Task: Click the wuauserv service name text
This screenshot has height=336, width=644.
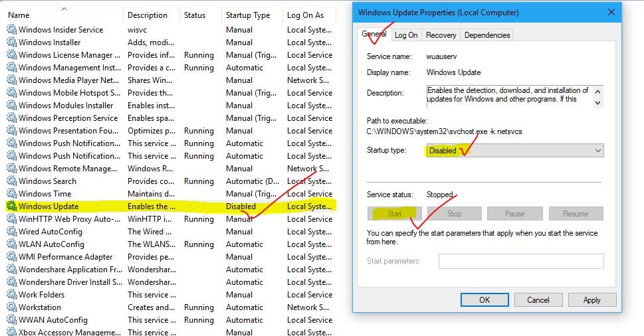Action: coord(441,56)
